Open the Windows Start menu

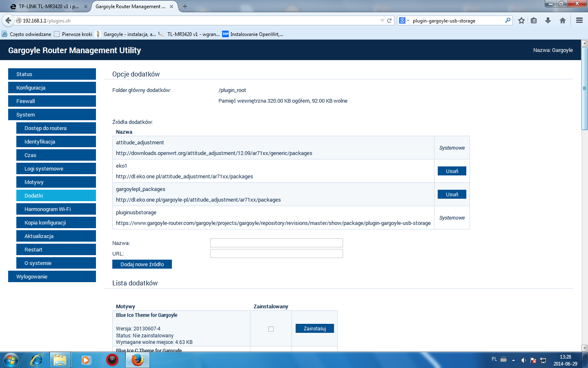pos(11,360)
